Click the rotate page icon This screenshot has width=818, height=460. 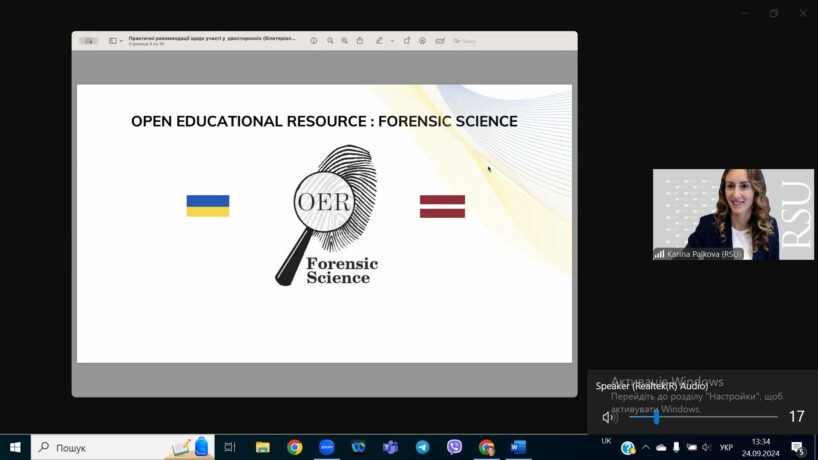pos(407,41)
